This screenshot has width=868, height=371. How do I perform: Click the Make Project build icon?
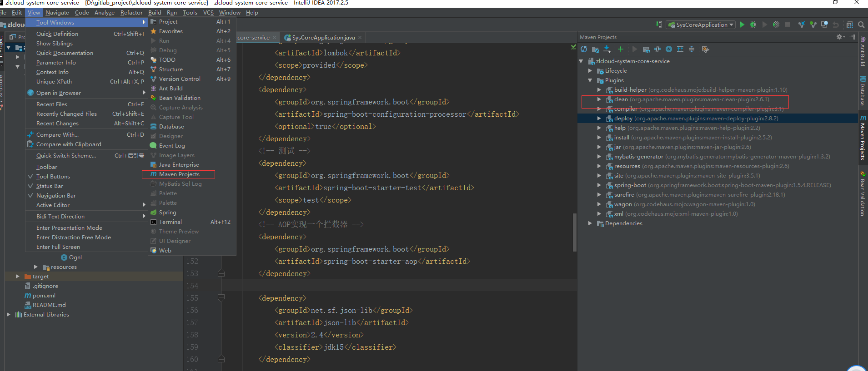[x=659, y=25]
